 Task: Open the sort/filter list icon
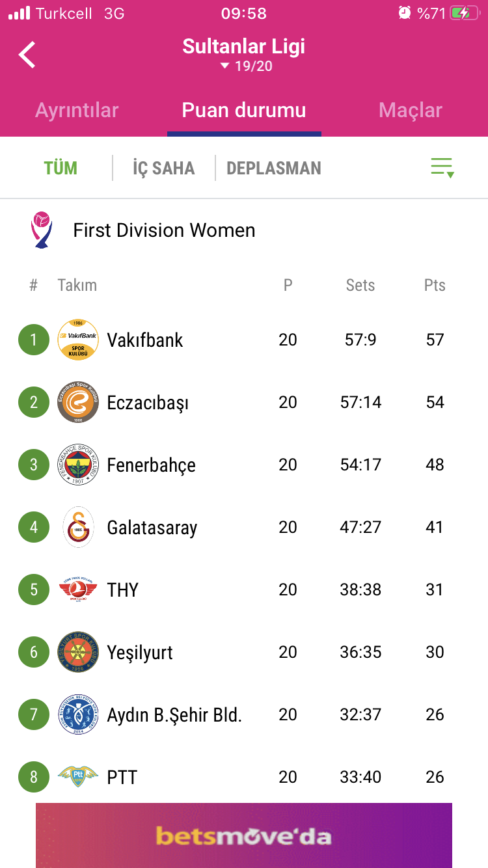[442, 168]
